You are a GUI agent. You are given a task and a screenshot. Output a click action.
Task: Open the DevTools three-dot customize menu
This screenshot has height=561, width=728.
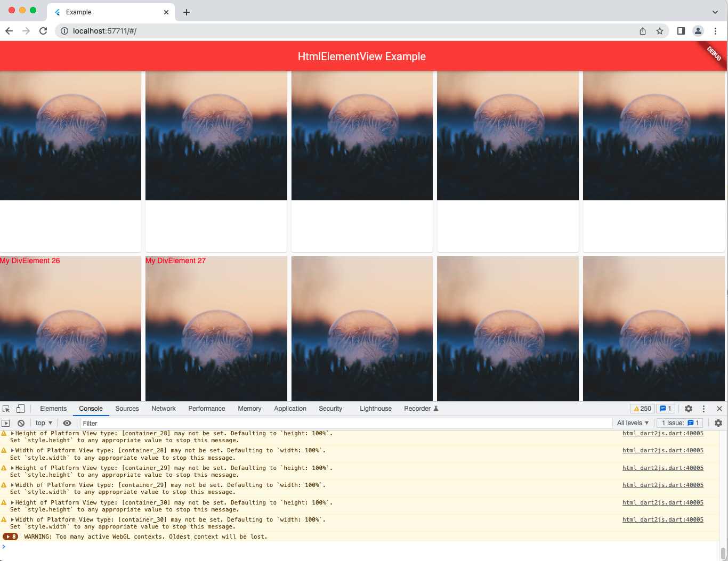point(704,408)
